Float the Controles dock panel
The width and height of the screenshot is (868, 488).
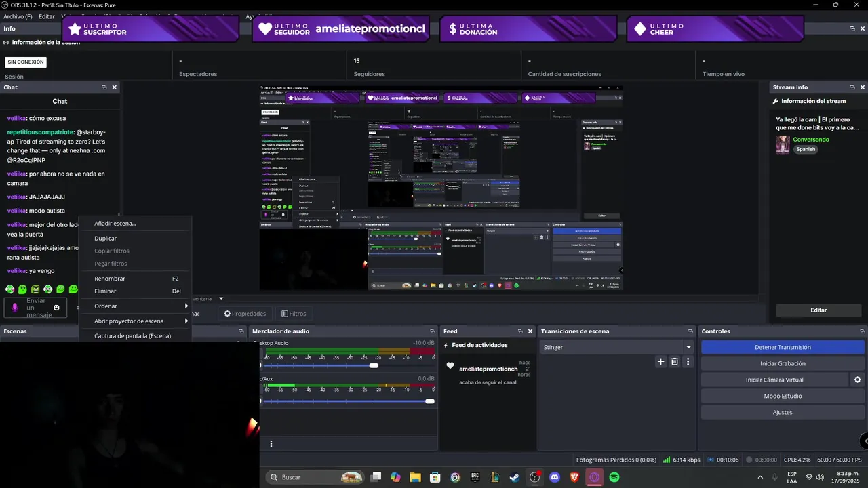pyautogui.click(x=861, y=331)
